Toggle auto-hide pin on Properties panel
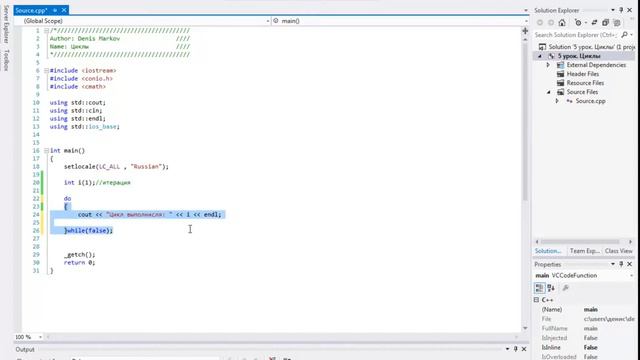The width and height of the screenshot is (640, 360). [621, 264]
